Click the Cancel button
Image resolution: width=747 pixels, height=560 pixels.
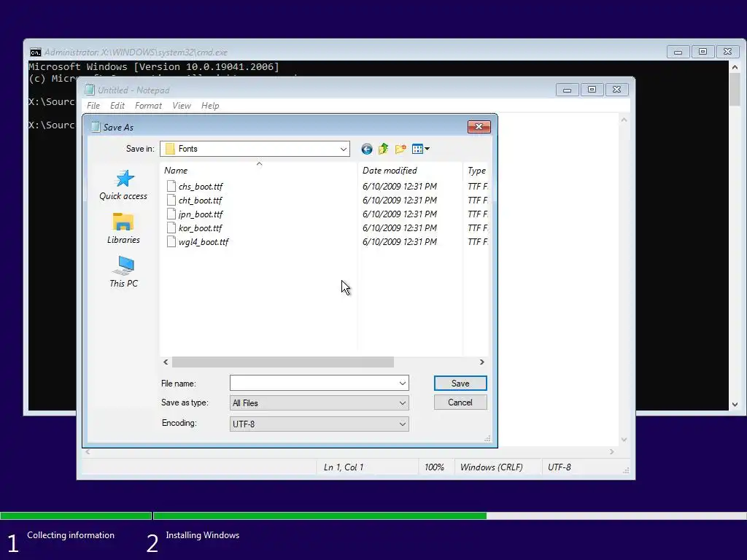click(x=460, y=402)
